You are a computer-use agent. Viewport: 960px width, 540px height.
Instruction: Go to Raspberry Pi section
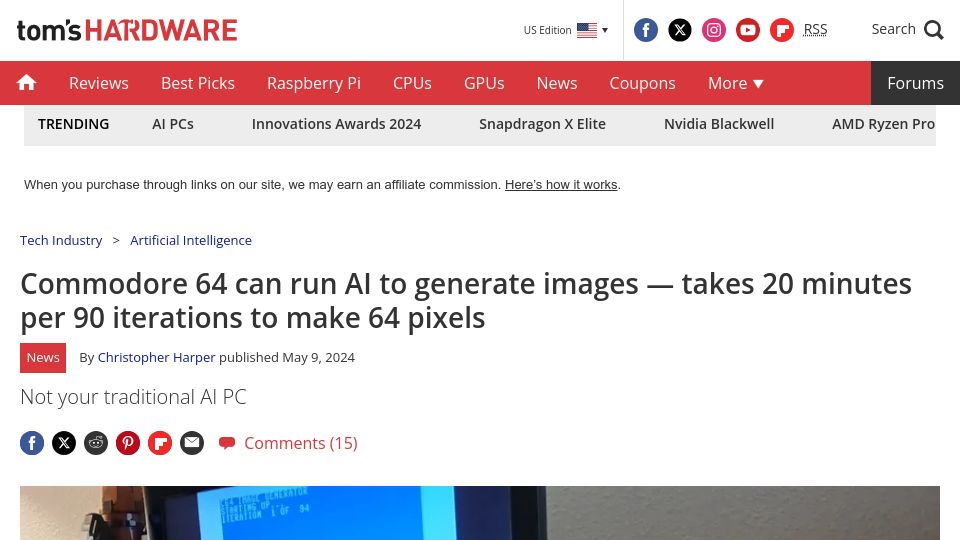313,83
